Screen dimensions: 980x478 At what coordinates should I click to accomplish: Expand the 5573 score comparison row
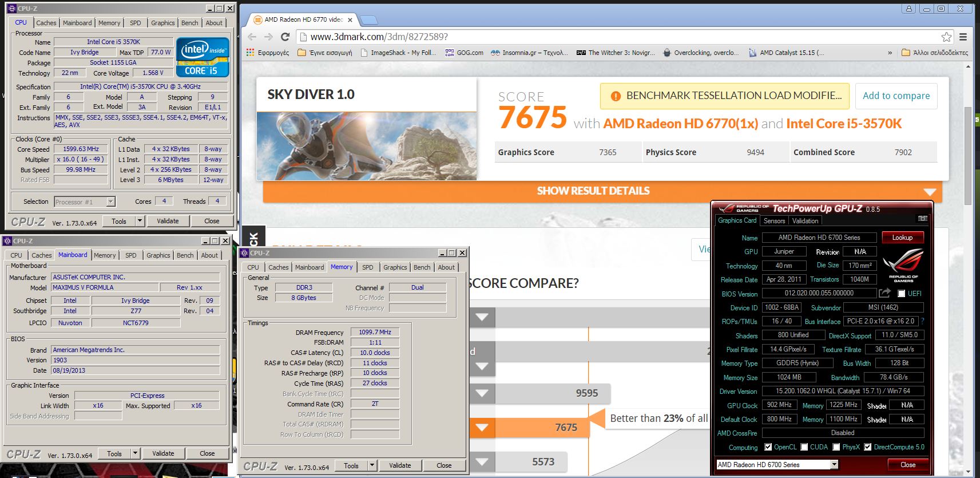point(482,462)
